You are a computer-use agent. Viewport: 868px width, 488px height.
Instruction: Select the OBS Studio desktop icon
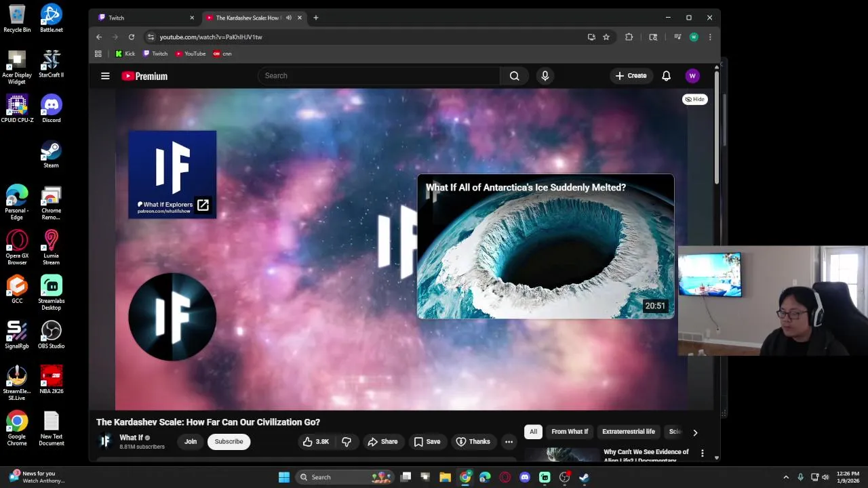coord(52,335)
